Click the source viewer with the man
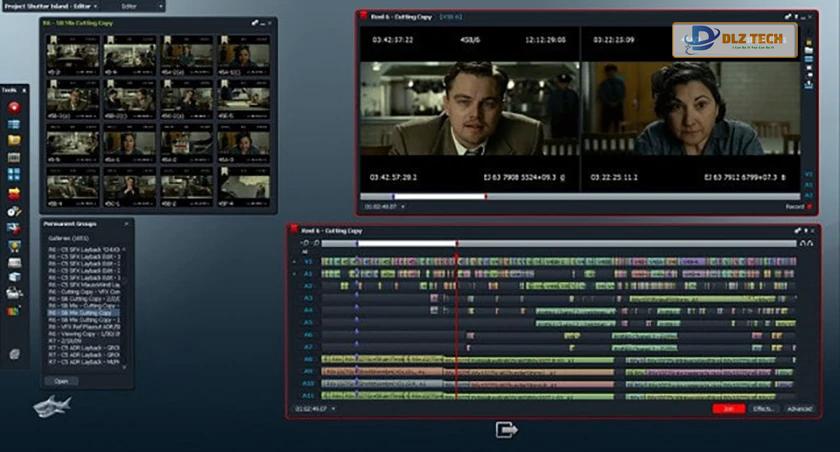The width and height of the screenshot is (840, 452). (469, 109)
